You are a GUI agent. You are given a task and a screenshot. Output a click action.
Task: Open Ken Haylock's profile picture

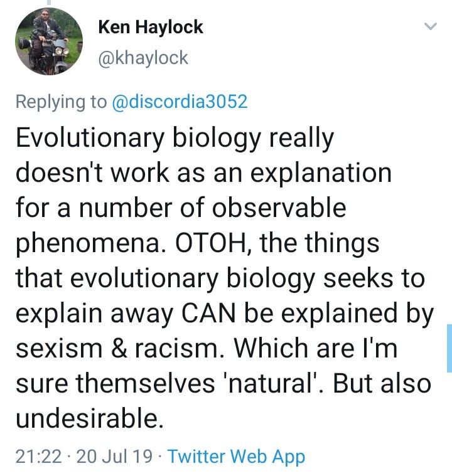click(48, 42)
